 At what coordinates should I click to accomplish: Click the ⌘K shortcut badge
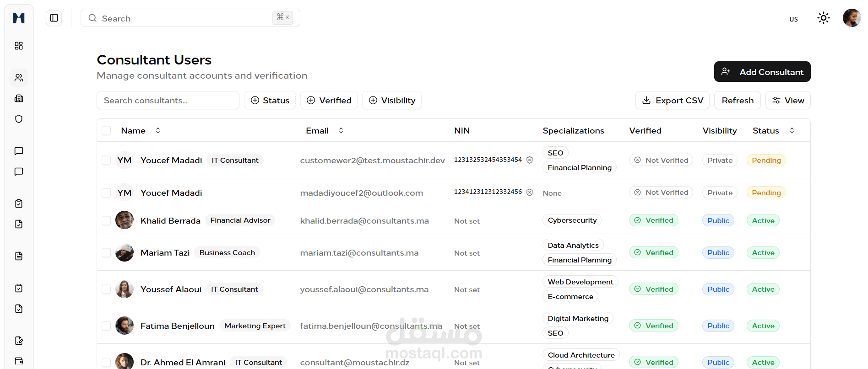tap(282, 17)
